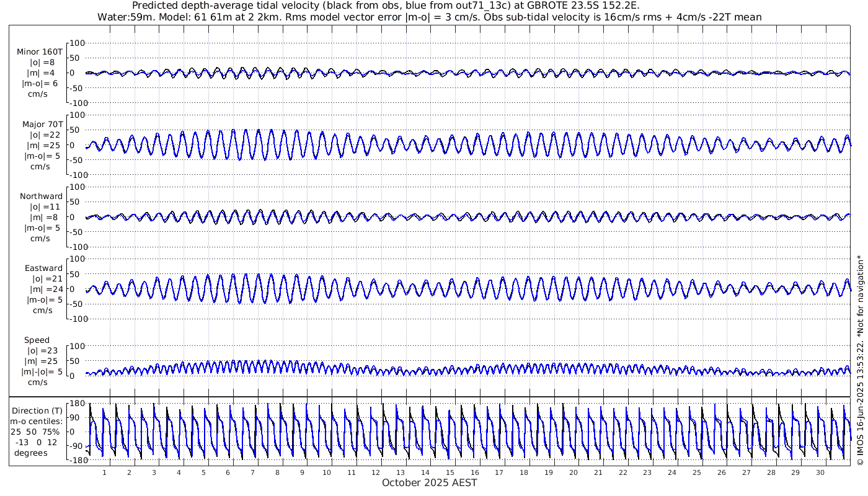Click the "Eastward" panel label
This screenshot has width=868, height=496.
pos(44,268)
